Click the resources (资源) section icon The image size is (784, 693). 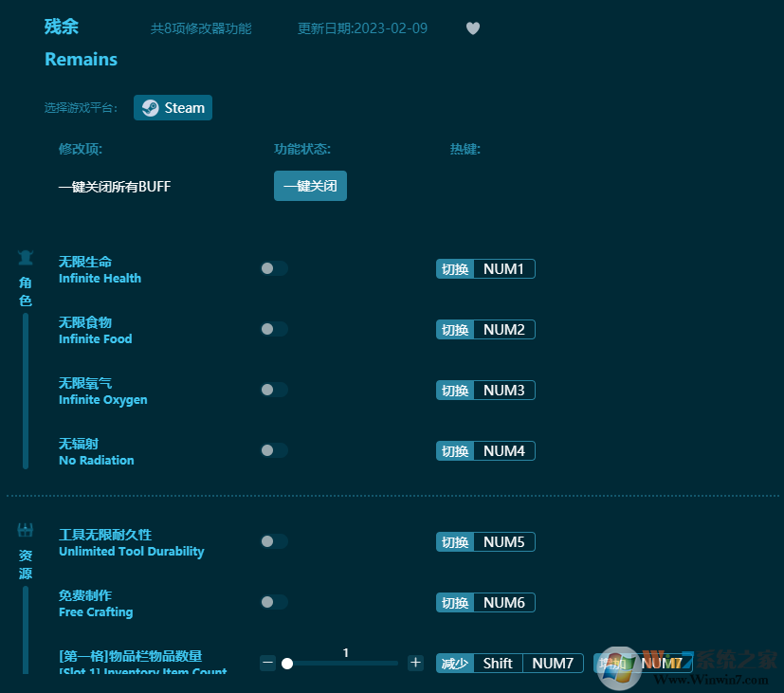click(x=26, y=530)
